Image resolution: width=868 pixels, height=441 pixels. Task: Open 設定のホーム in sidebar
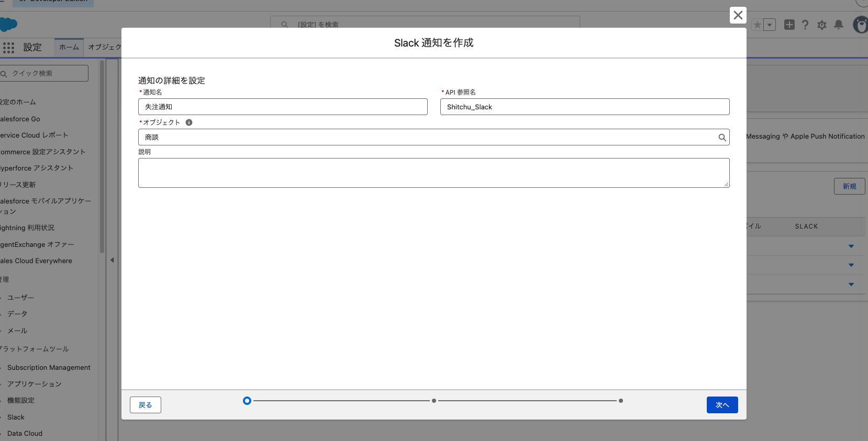(x=18, y=102)
